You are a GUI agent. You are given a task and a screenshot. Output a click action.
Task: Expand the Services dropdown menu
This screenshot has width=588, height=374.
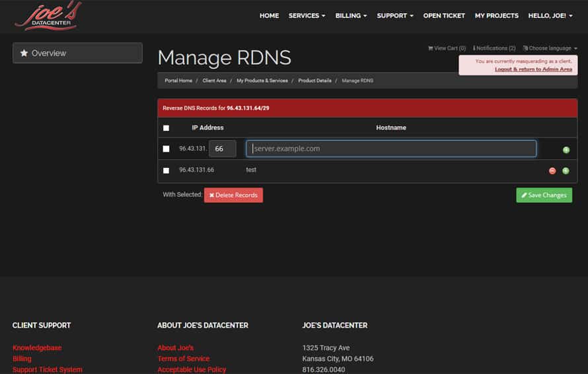click(x=307, y=16)
